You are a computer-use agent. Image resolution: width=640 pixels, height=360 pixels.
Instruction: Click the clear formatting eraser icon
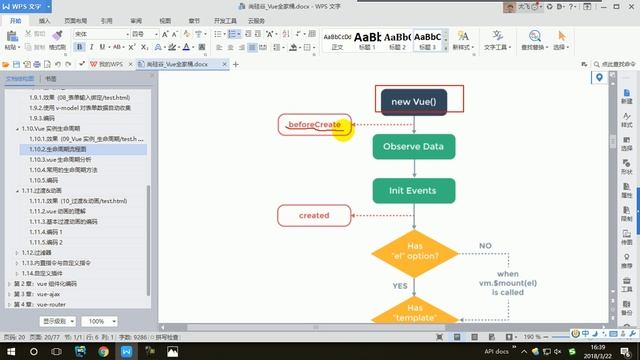(187, 34)
